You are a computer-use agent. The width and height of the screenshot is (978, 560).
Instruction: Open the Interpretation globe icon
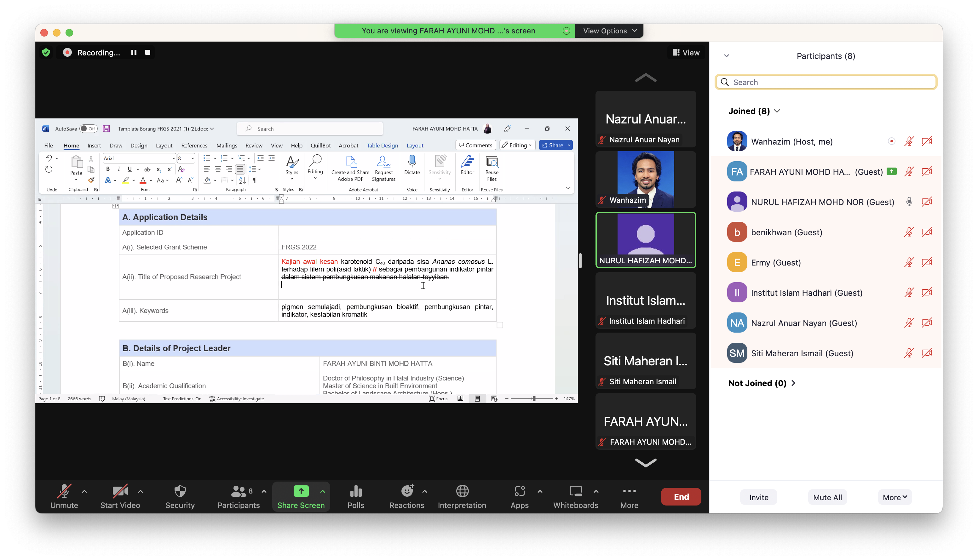point(462,492)
